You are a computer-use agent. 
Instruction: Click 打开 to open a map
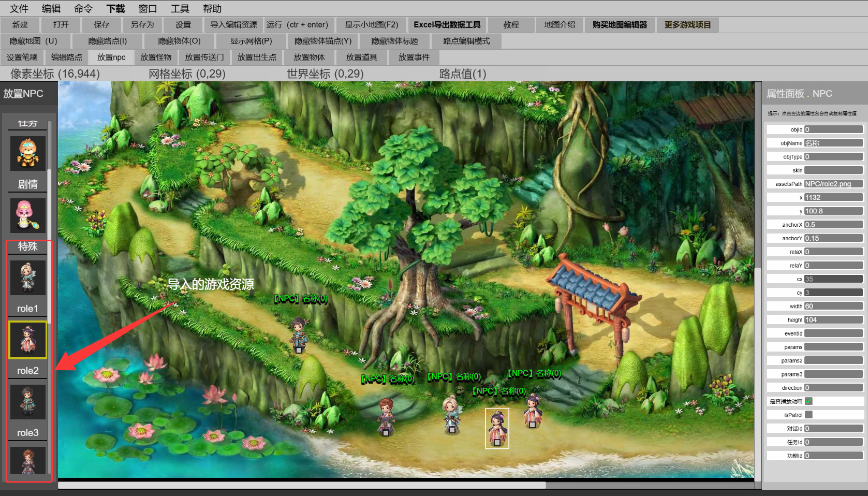(61, 25)
